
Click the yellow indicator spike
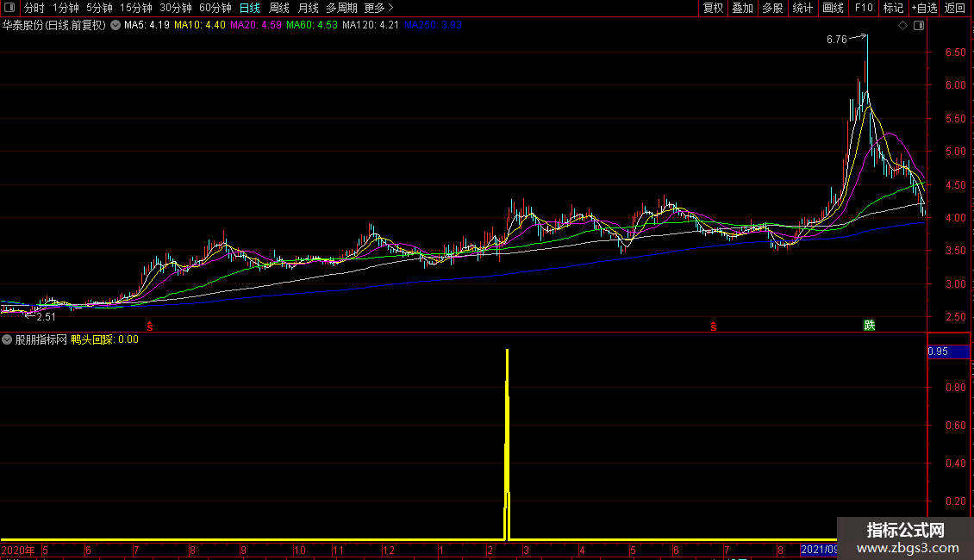click(508, 444)
